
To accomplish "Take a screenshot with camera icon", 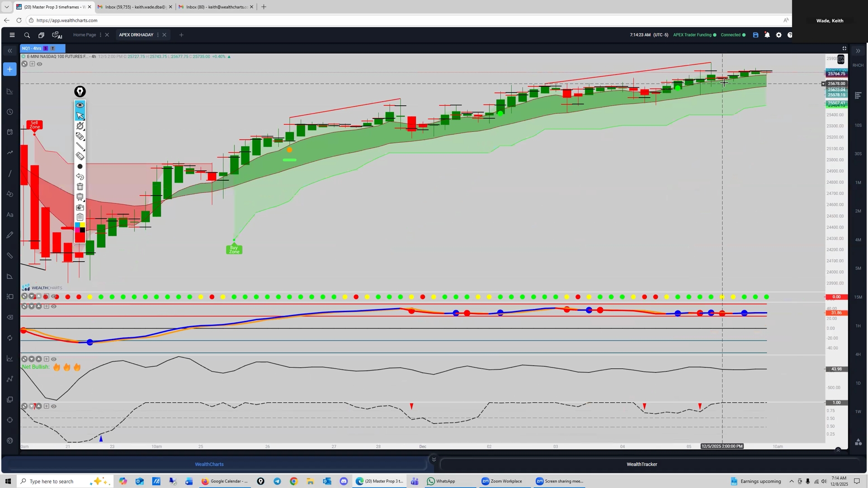I will (80, 207).
